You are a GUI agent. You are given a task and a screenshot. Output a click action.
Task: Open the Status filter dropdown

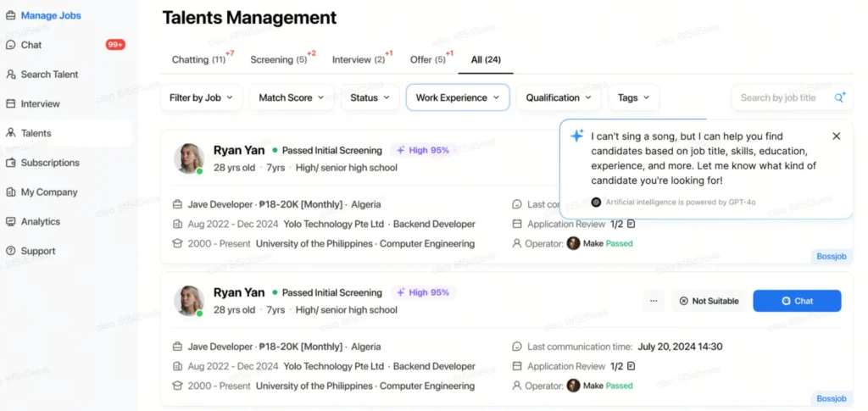pos(370,97)
